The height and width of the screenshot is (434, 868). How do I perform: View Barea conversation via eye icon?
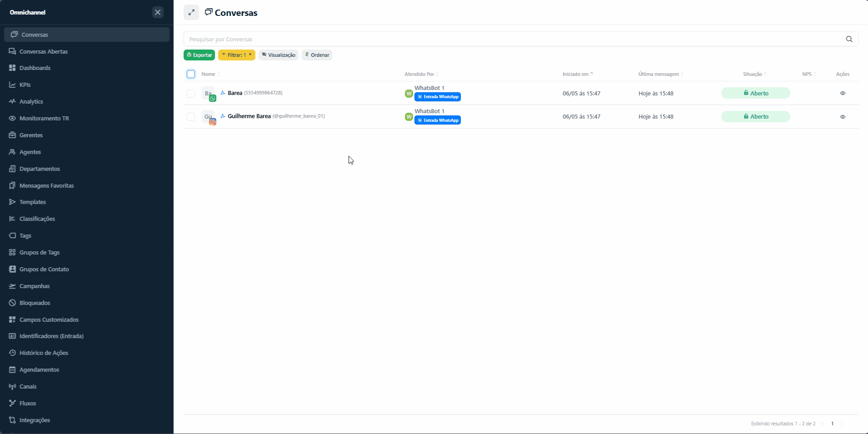tap(843, 93)
